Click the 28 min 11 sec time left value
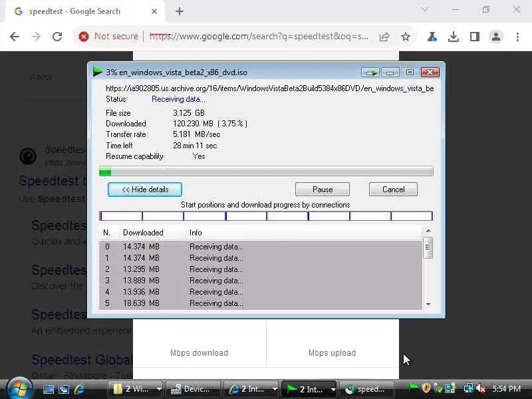 coord(195,146)
